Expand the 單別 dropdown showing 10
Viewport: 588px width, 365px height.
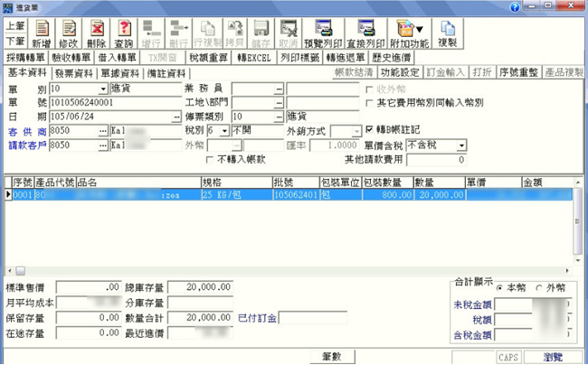[x=104, y=89]
